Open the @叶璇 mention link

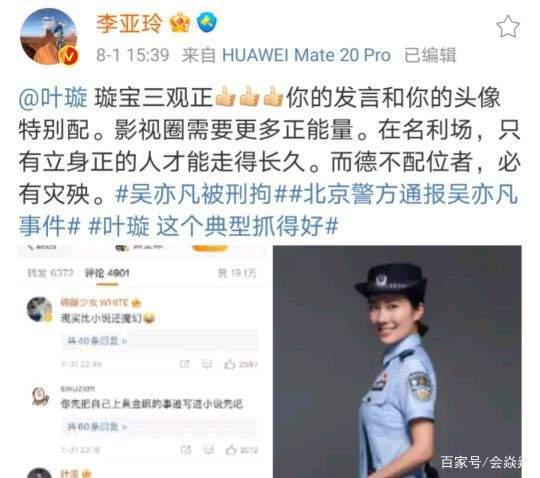pos(53,98)
